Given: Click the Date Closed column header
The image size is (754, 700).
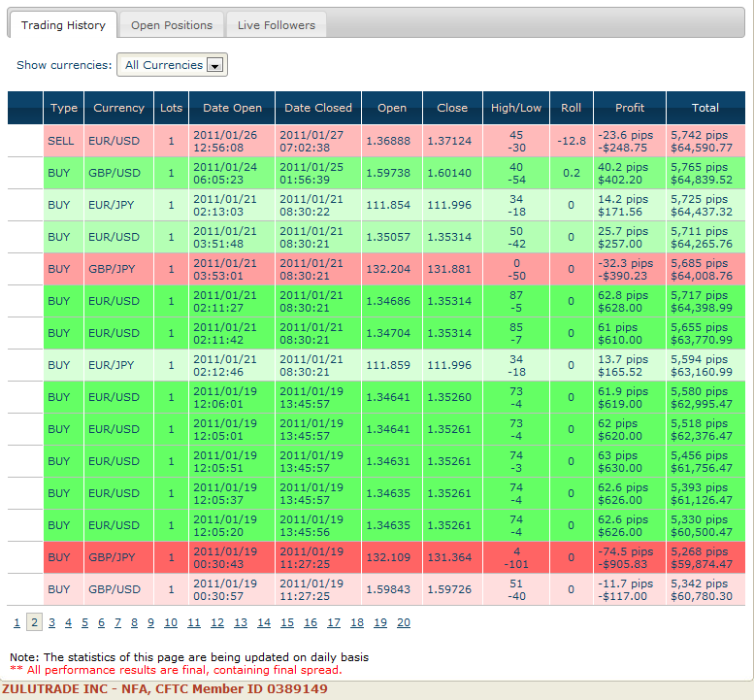Looking at the screenshot, I should tap(318, 108).
